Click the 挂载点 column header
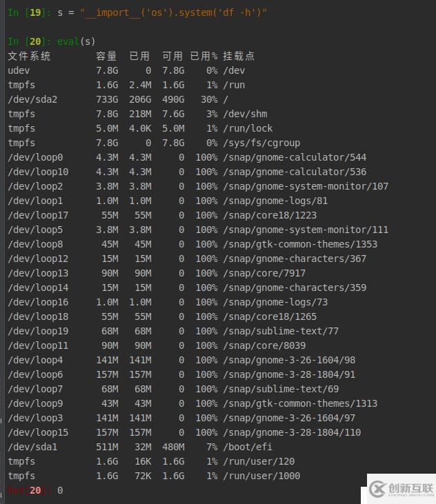This screenshot has width=436, height=504. 239,57
